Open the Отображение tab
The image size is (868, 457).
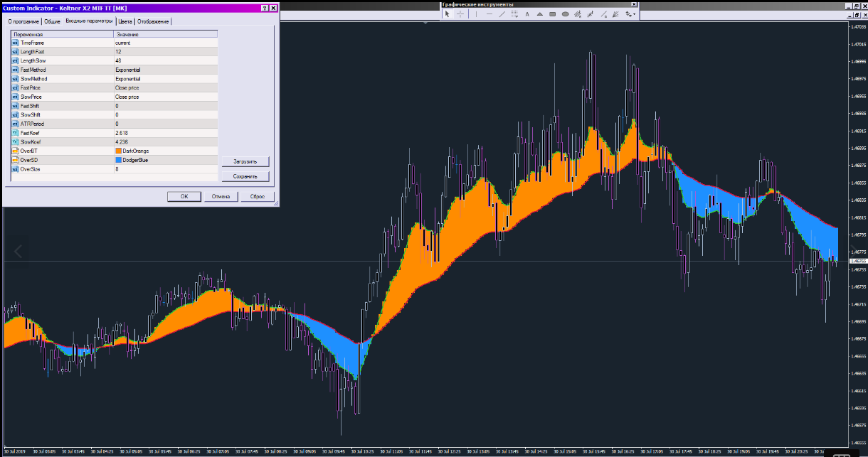[153, 21]
